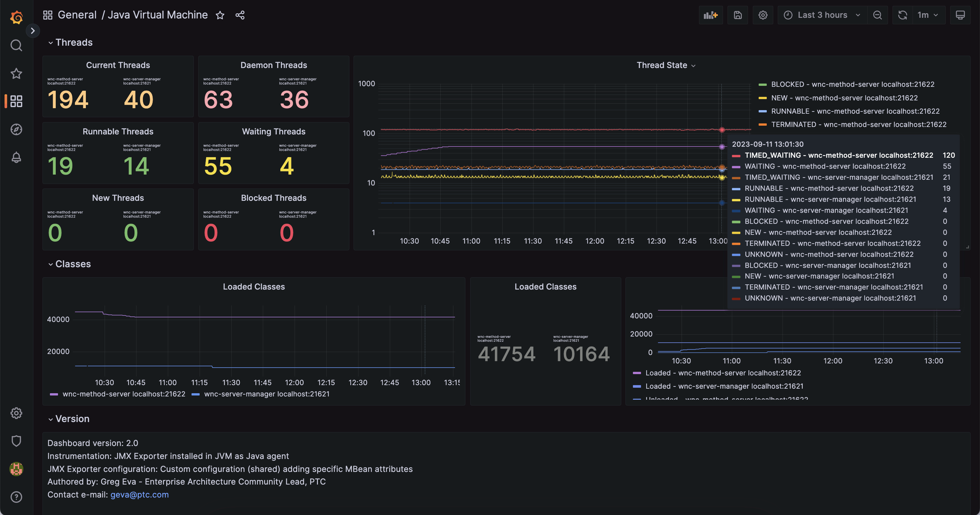Click the General folder breadcrumb
The height and width of the screenshot is (515, 980).
coord(77,15)
